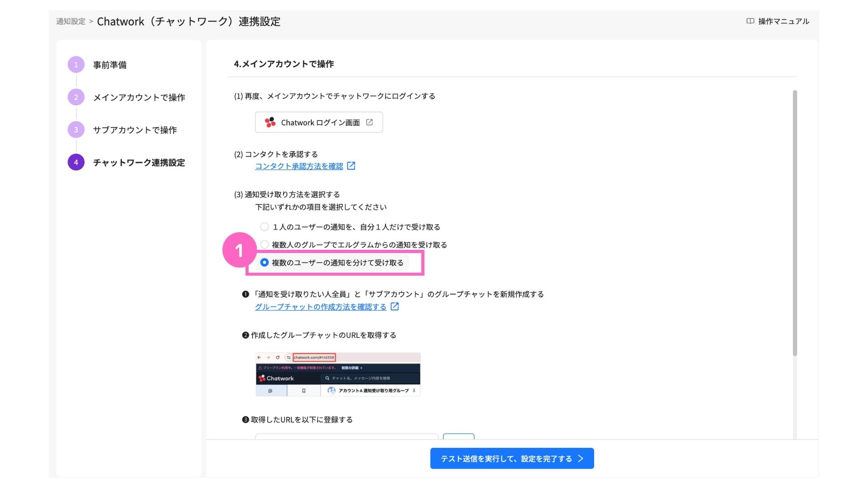Go to サブアカウントで操作 step
Image resolution: width=868 pixels, height=488 pixels.
(135, 130)
